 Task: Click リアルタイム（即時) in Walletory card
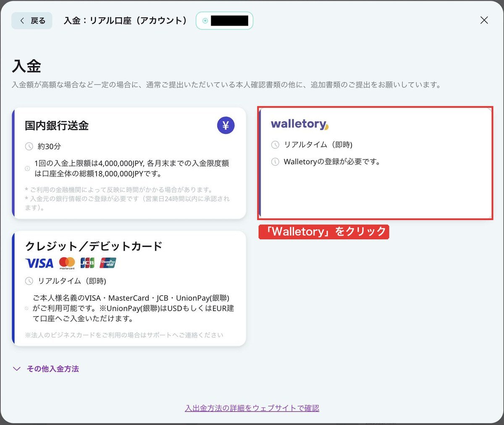(318, 144)
